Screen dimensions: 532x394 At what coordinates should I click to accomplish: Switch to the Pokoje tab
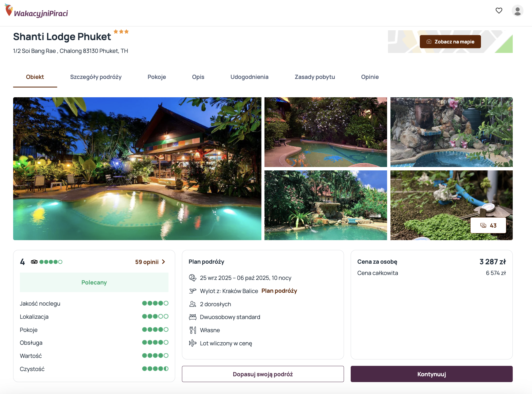click(x=157, y=77)
